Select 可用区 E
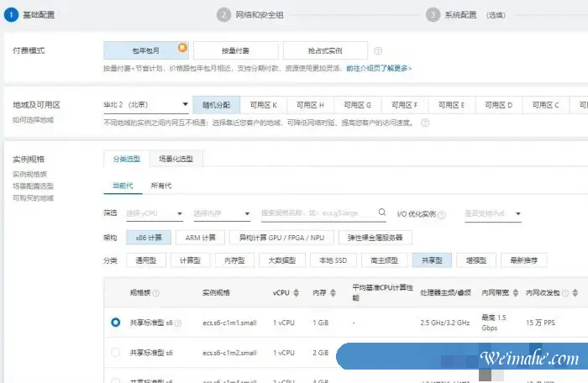Screen dimensions: 588x383 pyautogui.click(x=452, y=105)
